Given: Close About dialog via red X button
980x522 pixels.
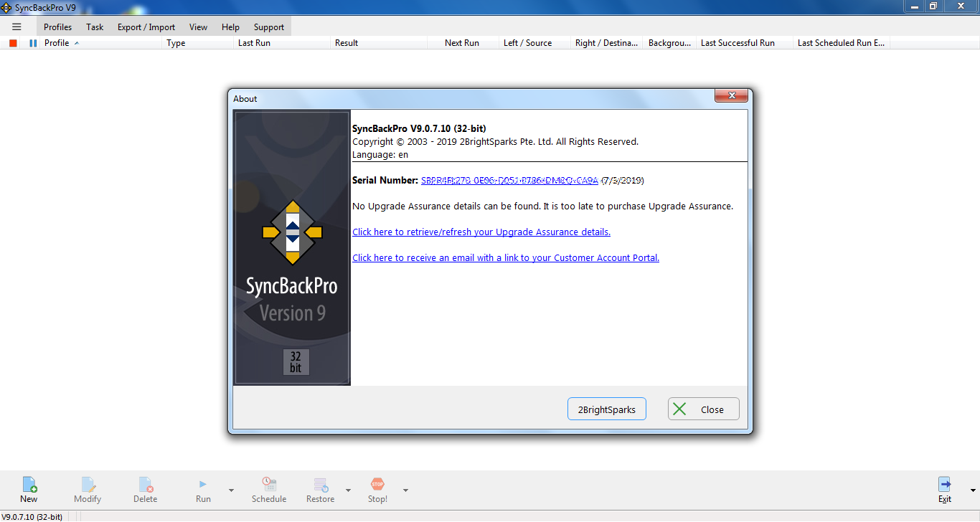Looking at the screenshot, I should click(x=731, y=95).
